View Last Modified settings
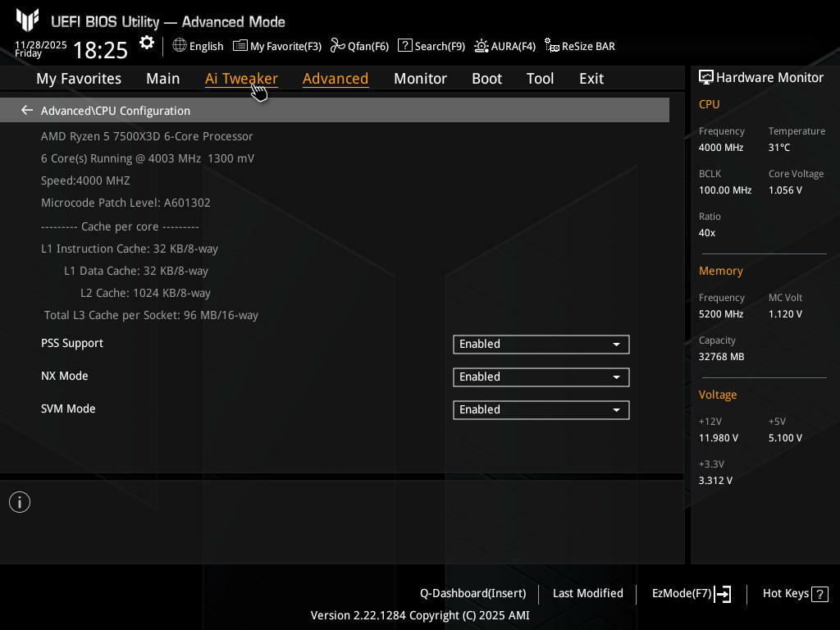 point(587,593)
